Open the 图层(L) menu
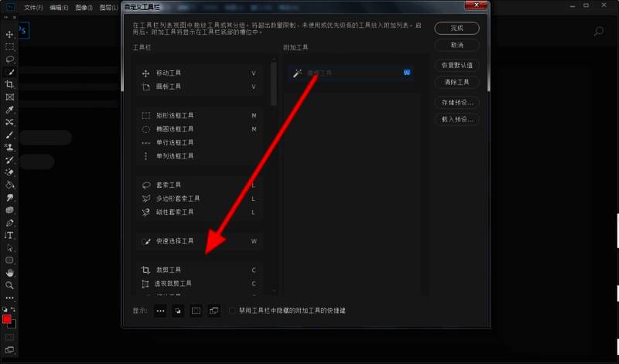This screenshot has height=364, width=619. 108,8
